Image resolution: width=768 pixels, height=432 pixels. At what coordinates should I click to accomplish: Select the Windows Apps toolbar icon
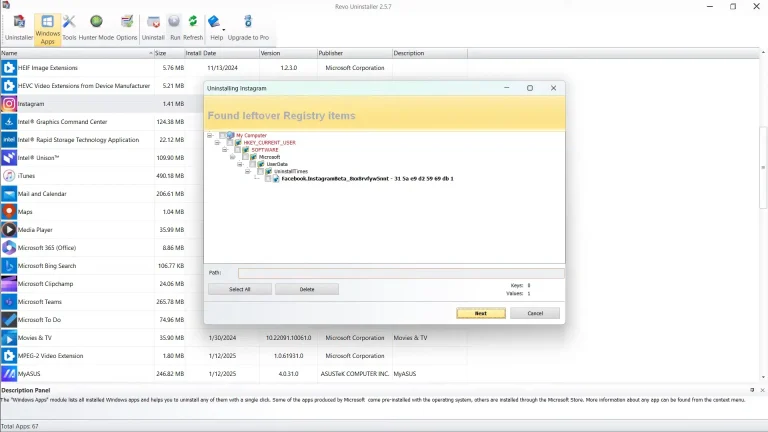point(48,29)
